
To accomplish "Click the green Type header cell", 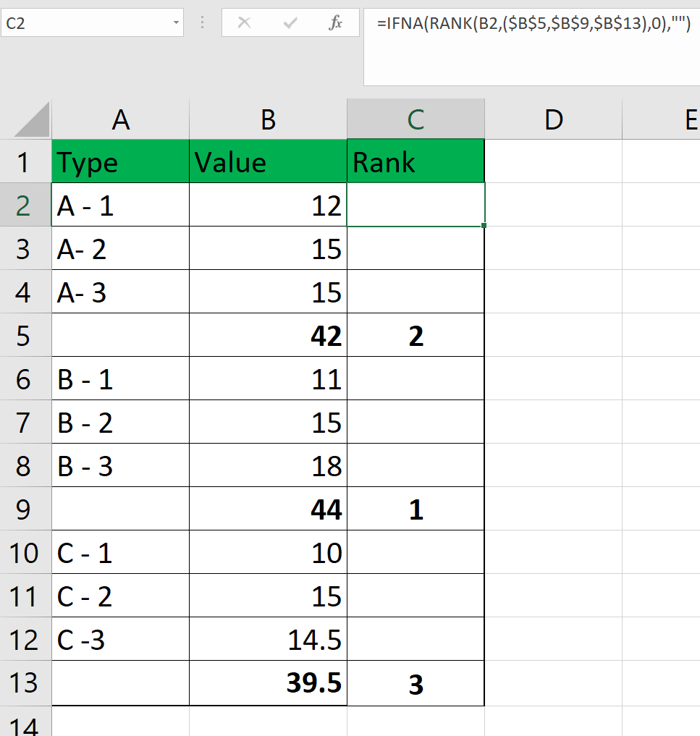I will (121, 162).
